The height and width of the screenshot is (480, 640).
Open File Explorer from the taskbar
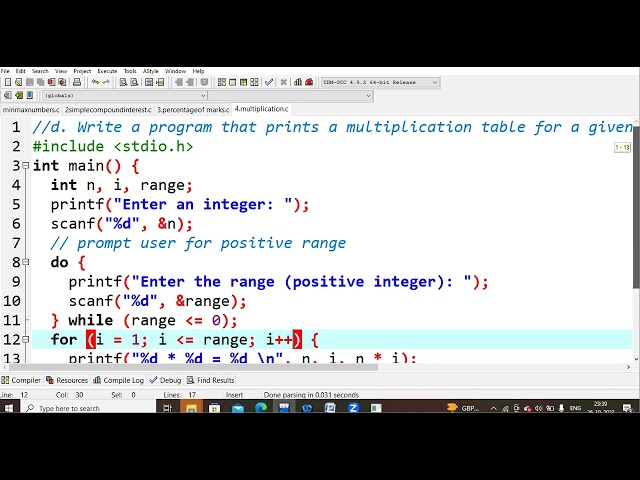pos(191,408)
